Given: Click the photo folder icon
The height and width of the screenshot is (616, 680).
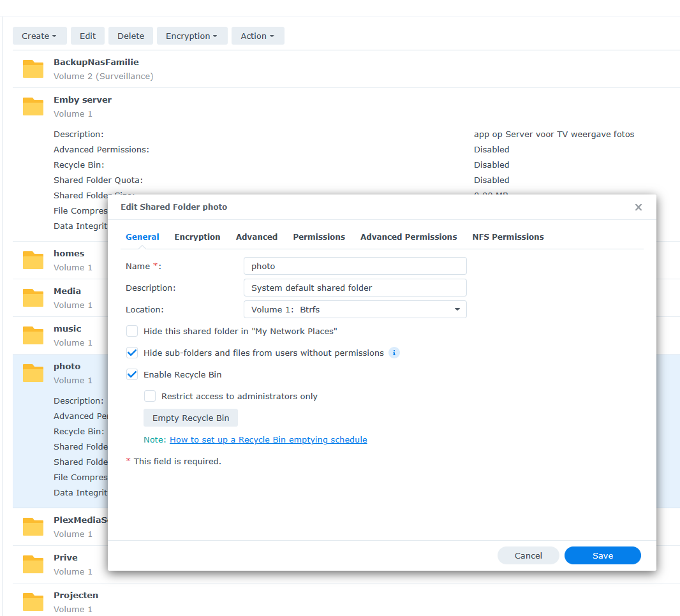Looking at the screenshot, I should (33, 372).
